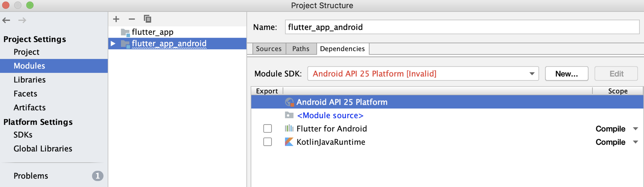This screenshot has height=187, width=644.
Task: Select flutter_app_android module in the list
Action: tap(177, 44)
